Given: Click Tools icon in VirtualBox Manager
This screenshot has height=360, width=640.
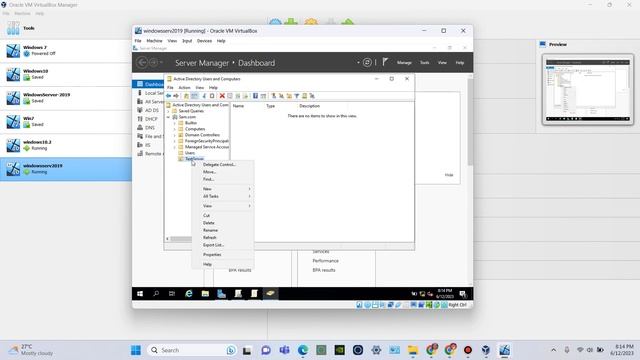Looking at the screenshot, I should (x=13, y=28).
